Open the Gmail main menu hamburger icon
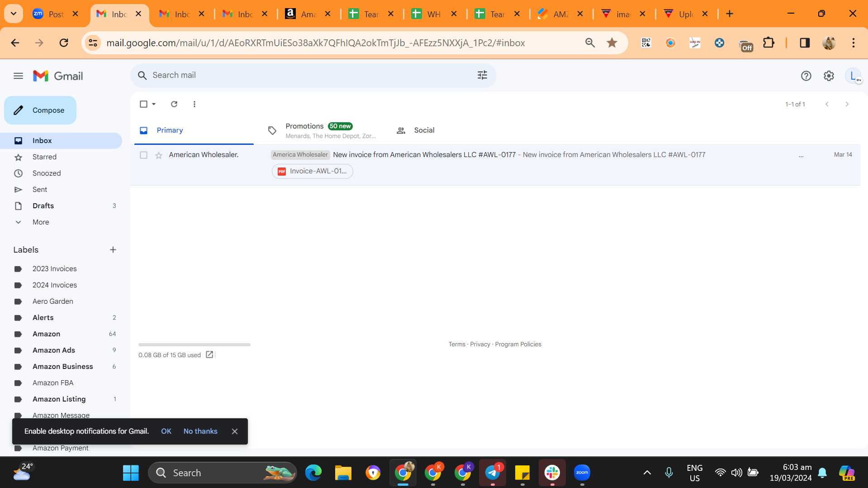Screen dimensions: 868x488 click(18, 76)
